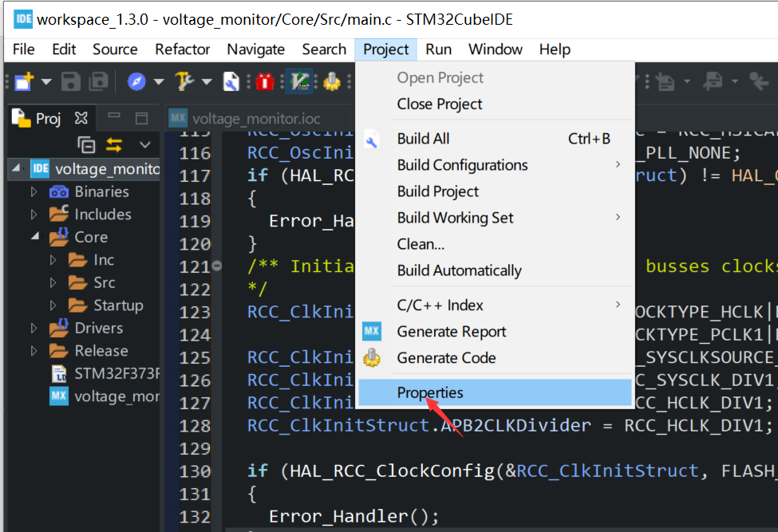Viewport: 778px width, 532px height.
Task: Expand the Build Configurations submenu
Action: point(463,164)
